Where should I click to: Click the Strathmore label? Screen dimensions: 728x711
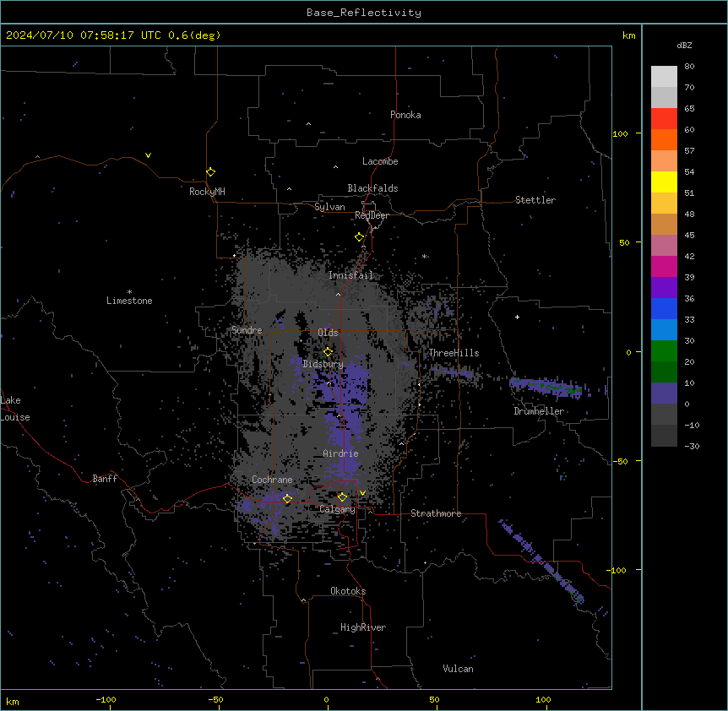[436, 513]
